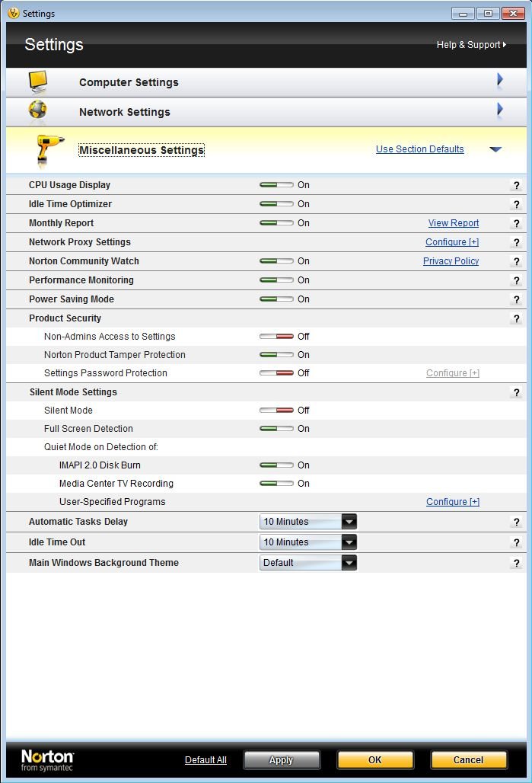Screen dimensions: 532x783
Task: Click Product Security heading
Action: click(65, 318)
